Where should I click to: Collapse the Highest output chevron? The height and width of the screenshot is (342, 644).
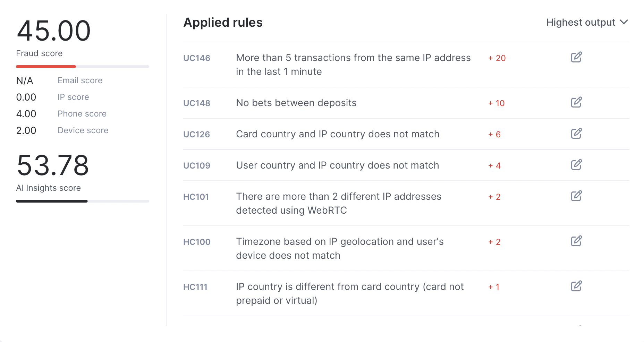624,22
